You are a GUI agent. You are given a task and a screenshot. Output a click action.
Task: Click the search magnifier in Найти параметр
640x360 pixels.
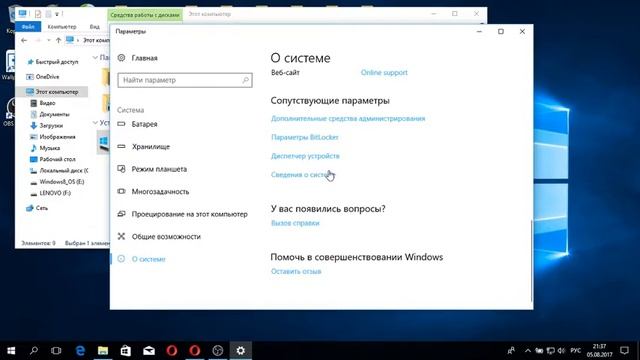[x=245, y=80]
